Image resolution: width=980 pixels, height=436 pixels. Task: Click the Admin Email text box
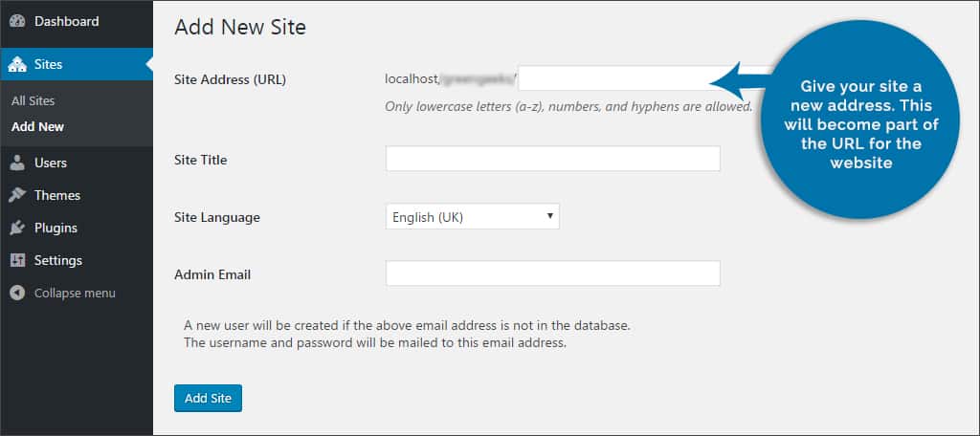552,274
